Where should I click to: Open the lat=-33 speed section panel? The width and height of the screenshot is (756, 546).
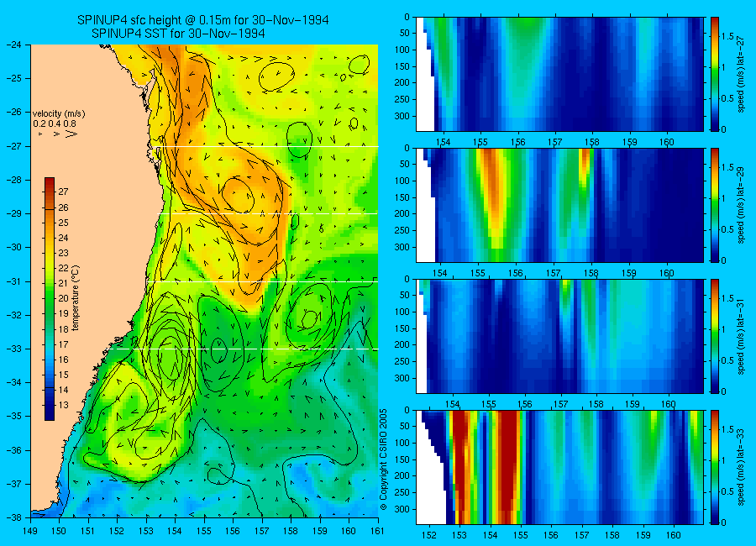pos(559,467)
